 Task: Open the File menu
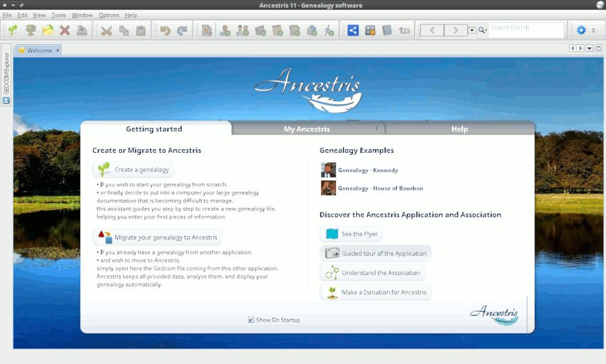pyautogui.click(x=7, y=15)
